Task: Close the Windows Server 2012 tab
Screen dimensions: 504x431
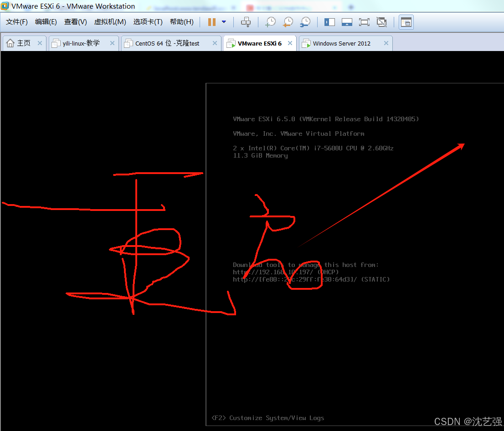Action: coord(386,43)
